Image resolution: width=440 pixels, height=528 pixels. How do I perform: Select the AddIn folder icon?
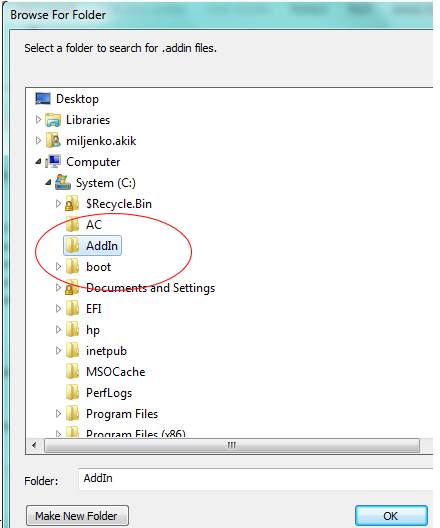(x=72, y=245)
